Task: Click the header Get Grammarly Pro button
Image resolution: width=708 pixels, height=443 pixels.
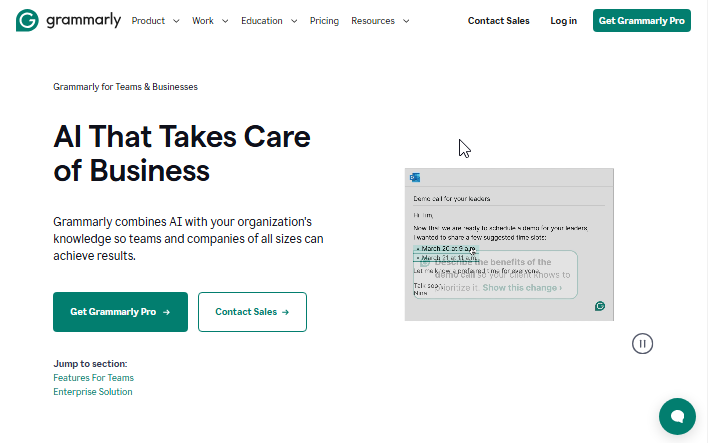Action: pos(641,21)
